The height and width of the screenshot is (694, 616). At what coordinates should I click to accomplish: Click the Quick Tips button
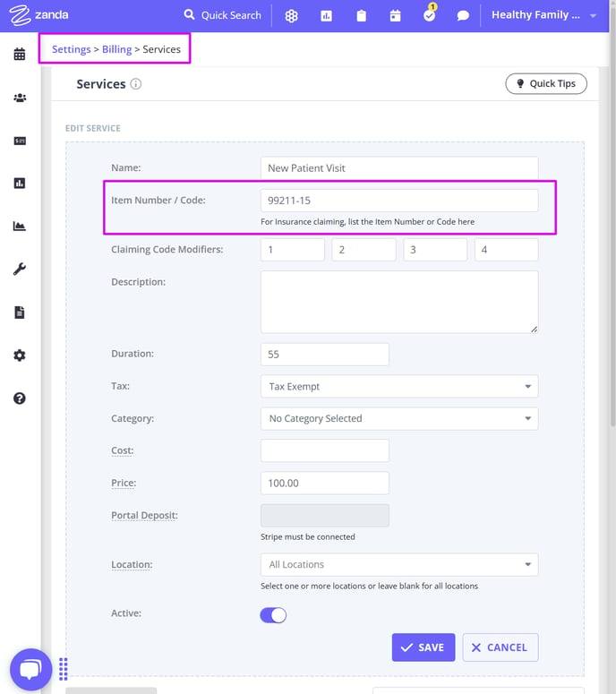tap(546, 83)
